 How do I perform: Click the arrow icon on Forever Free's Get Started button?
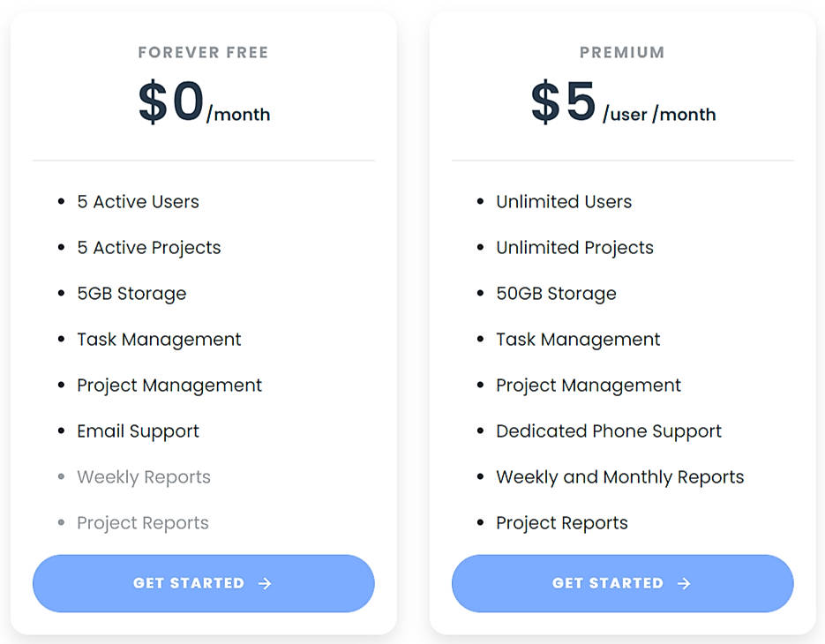264,583
